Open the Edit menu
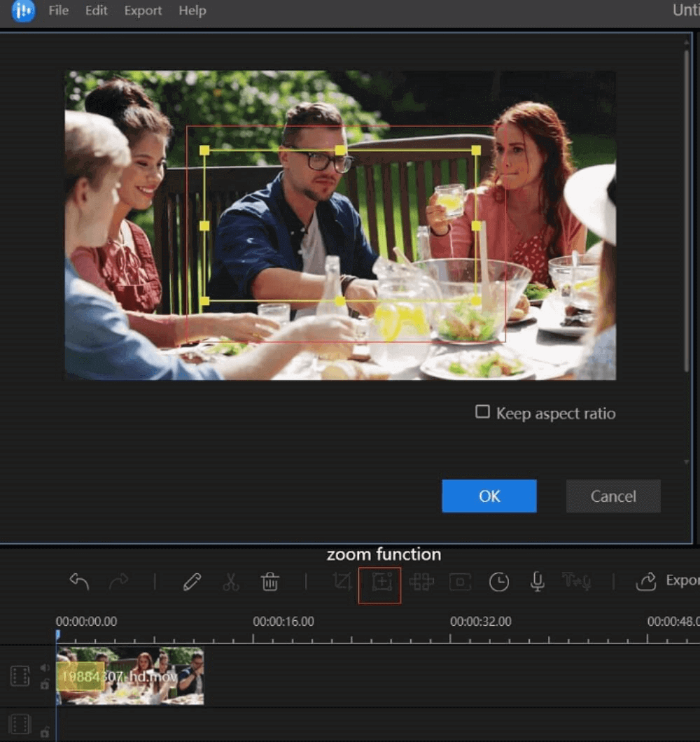 point(96,10)
